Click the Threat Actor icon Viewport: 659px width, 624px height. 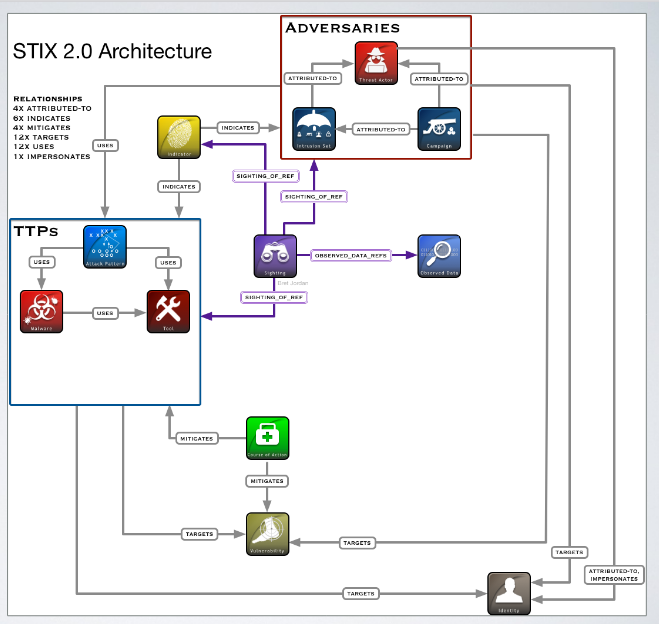376,63
